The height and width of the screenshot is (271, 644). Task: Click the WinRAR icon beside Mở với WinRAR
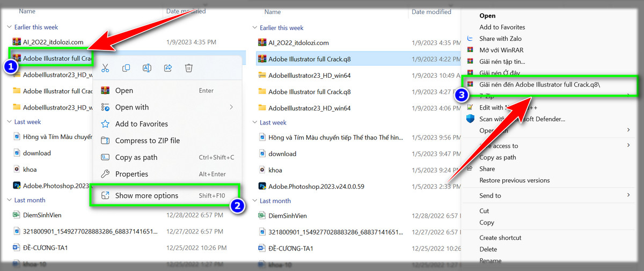coord(470,50)
